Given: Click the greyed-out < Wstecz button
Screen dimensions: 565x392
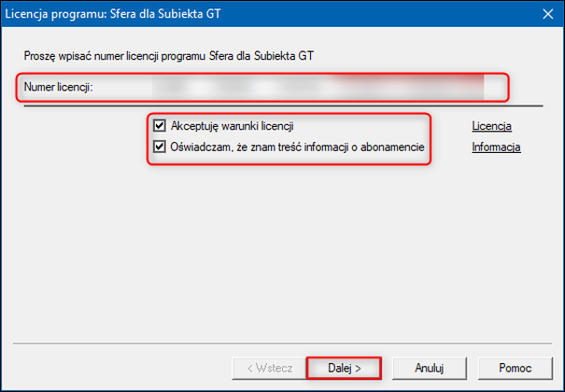Looking at the screenshot, I should click(267, 368).
